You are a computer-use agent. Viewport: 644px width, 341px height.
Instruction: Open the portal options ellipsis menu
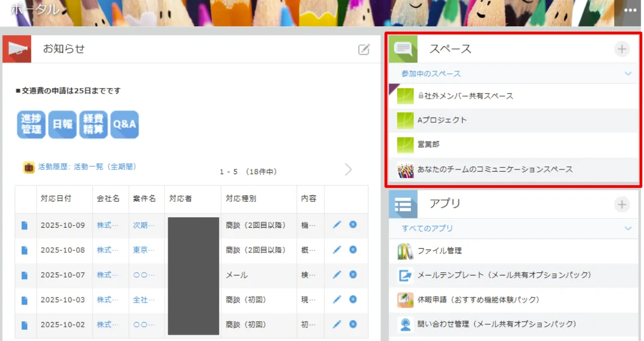click(x=631, y=10)
